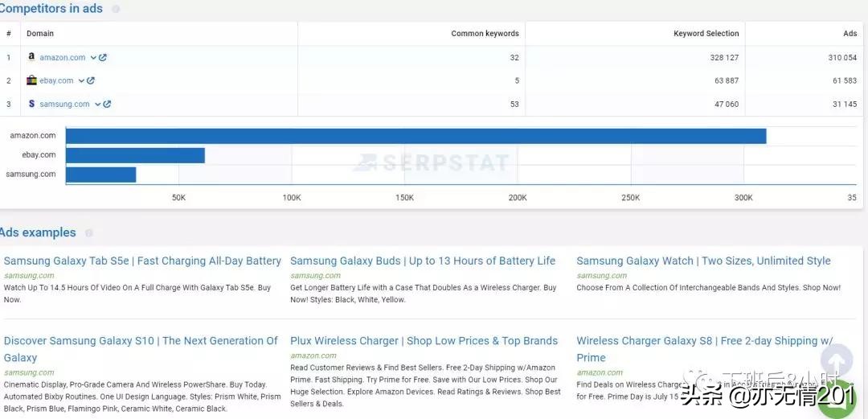Image resolution: width=868 pixels, height=419 pixels.
Task: Open ebay.com external link icon
Action: point(91,80)
